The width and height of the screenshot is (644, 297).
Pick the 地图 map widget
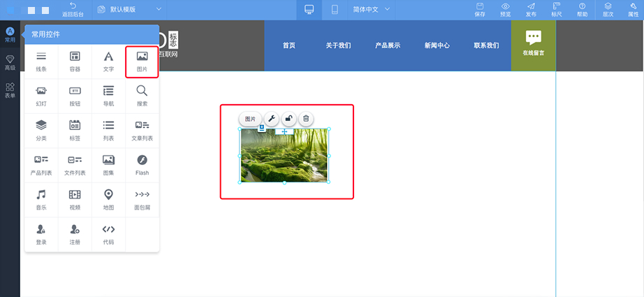108,198
